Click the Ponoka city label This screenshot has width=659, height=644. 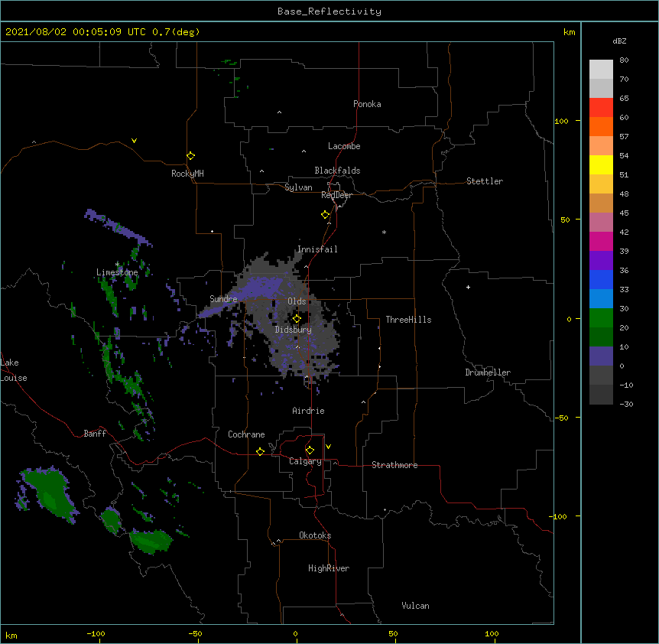tap(367, 104)
